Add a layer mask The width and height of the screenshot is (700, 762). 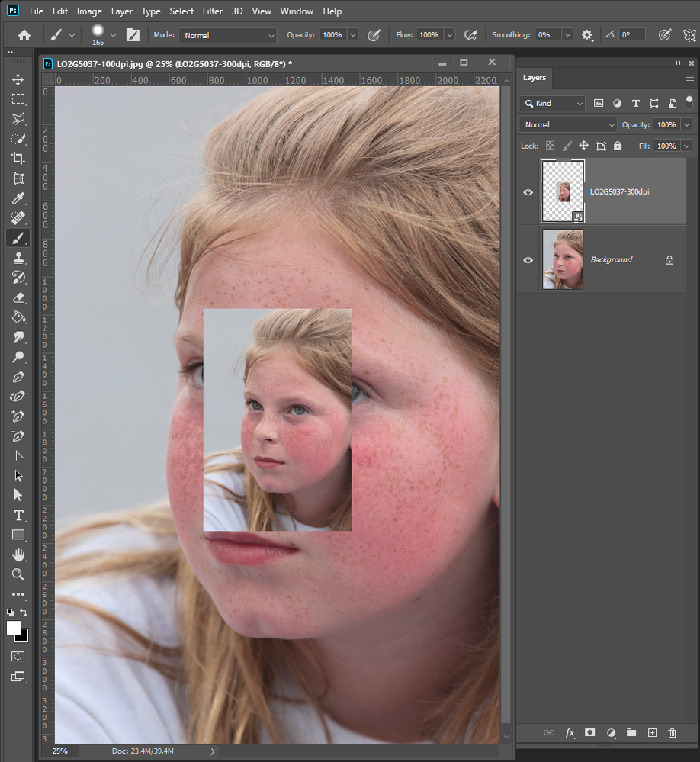(x=589, y=733)
